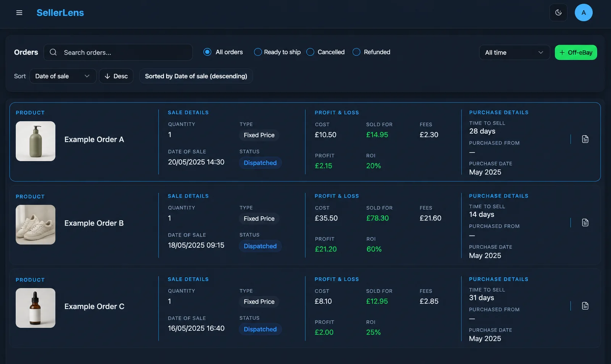The height and width of the screenshot is (364, 611).
Task: Open the hamburger navigation menu
Action: click(x=19, y=13)
